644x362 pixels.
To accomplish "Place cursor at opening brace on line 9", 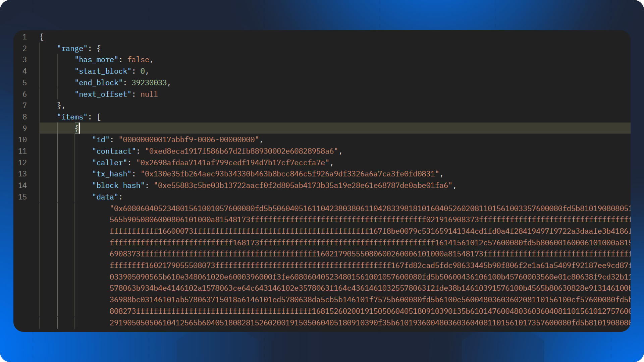I will (77, 128).
